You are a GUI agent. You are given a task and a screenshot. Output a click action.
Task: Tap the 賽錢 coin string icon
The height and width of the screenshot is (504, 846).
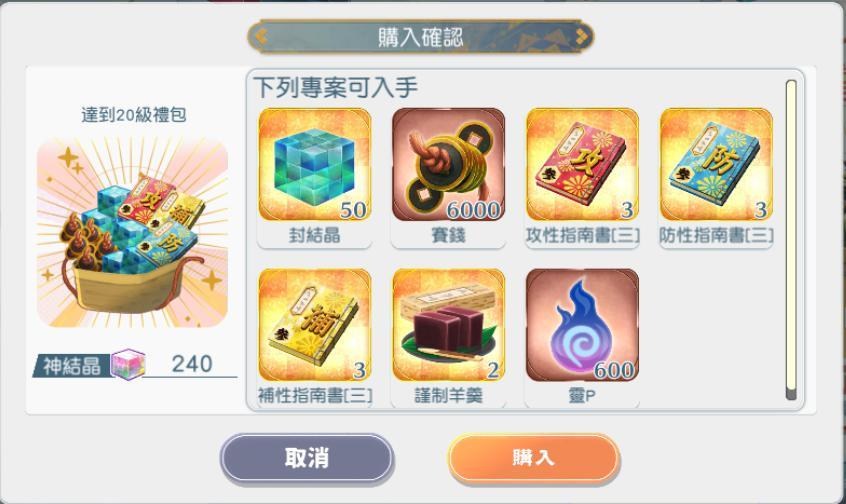click(448, 164)
